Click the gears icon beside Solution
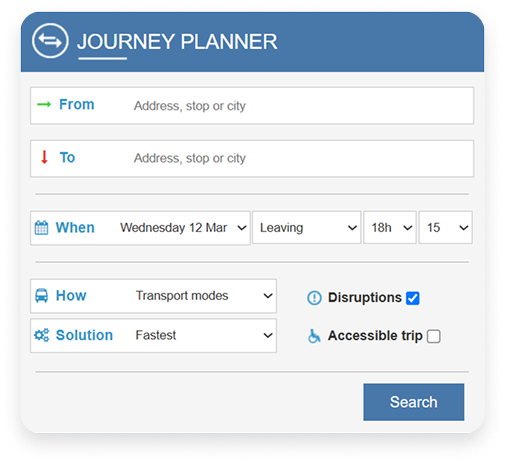Screen dimensions: 505x463 click(x=42, y=335)
